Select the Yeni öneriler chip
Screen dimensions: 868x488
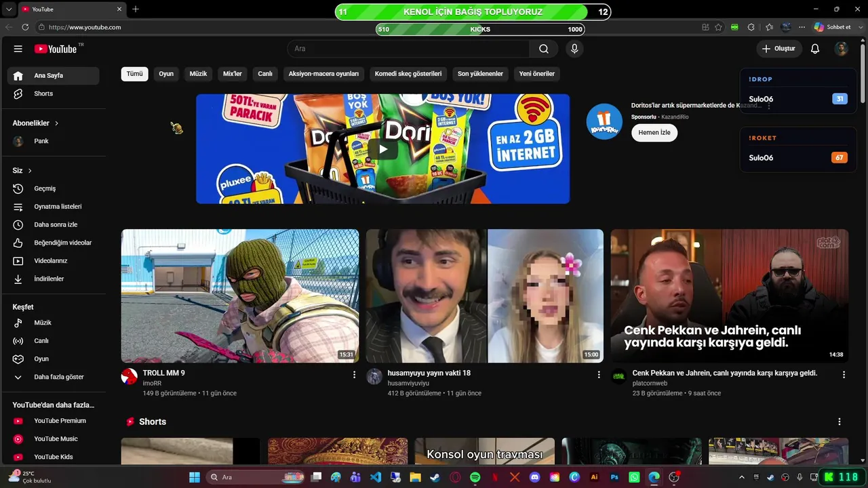pos(537,74)
